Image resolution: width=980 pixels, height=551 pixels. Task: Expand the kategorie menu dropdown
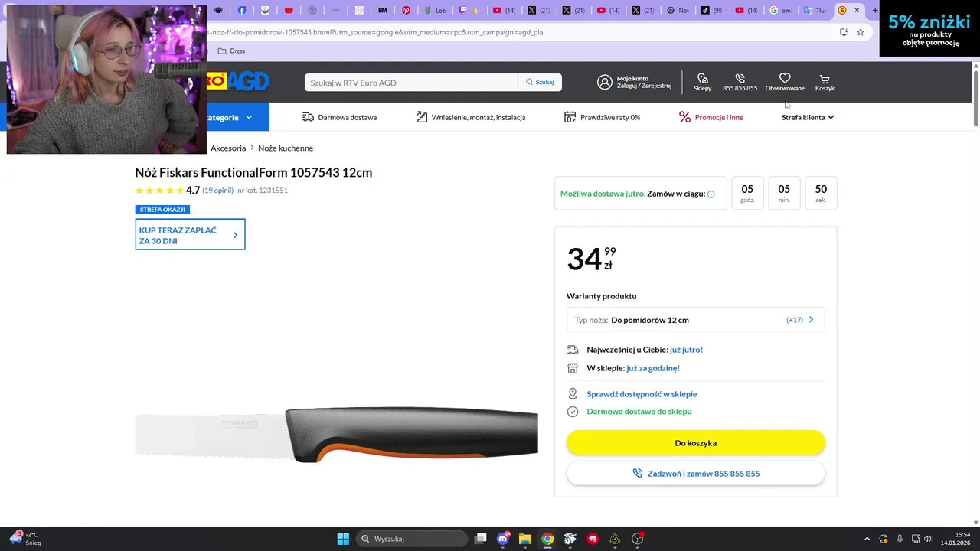[229, 117]
